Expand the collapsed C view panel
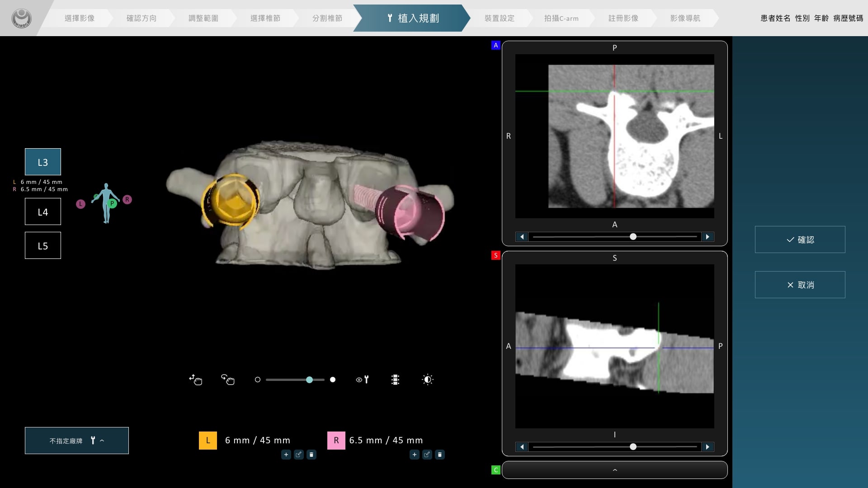The height and width of the screenshot is (488, 868). pos(614,470)
